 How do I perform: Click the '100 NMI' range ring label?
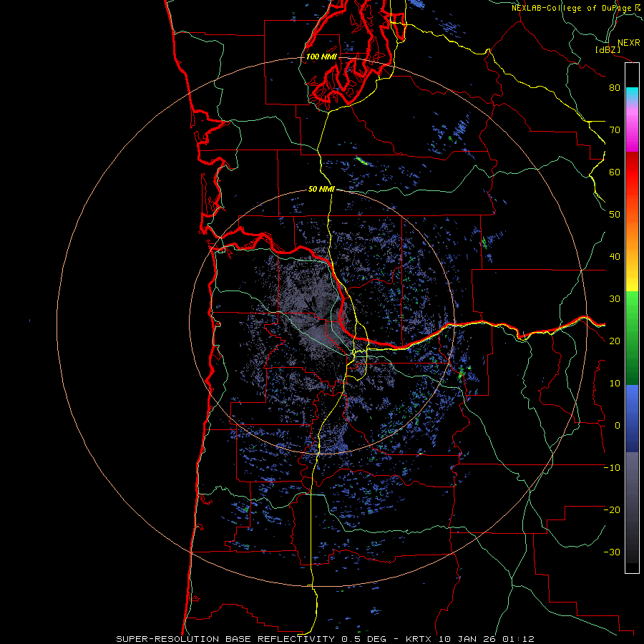(321, 57)
